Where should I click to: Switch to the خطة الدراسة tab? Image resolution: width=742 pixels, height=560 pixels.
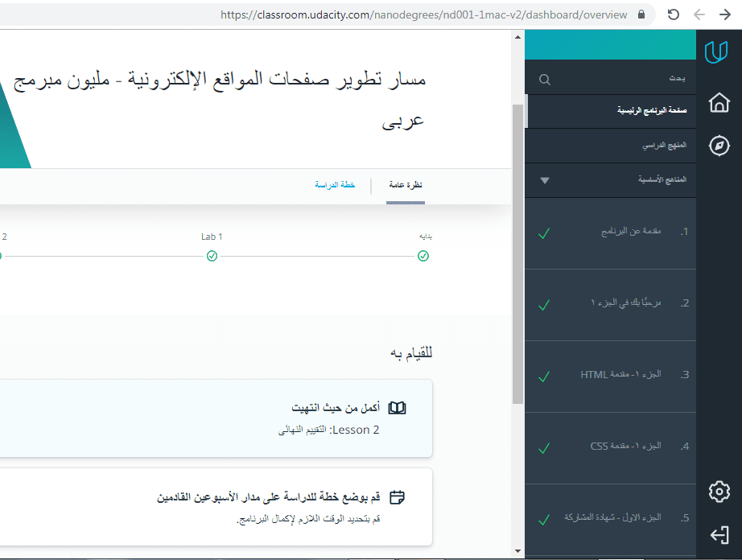pyautogui.click(x=335, y=185)
